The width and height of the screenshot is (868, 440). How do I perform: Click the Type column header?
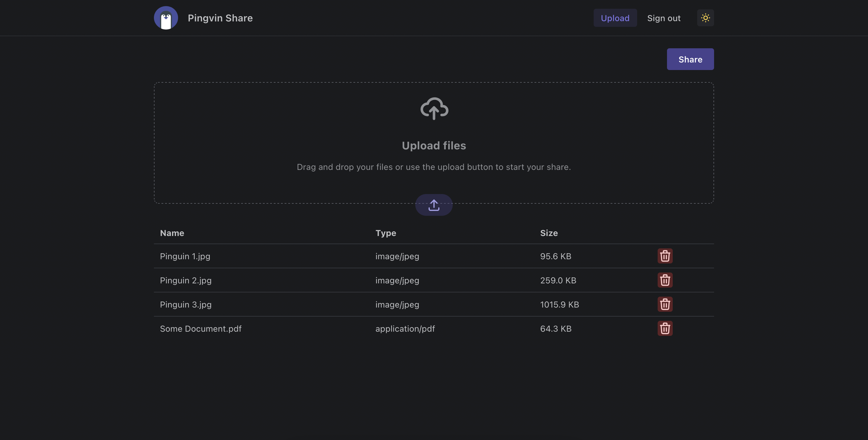point(385,233)
